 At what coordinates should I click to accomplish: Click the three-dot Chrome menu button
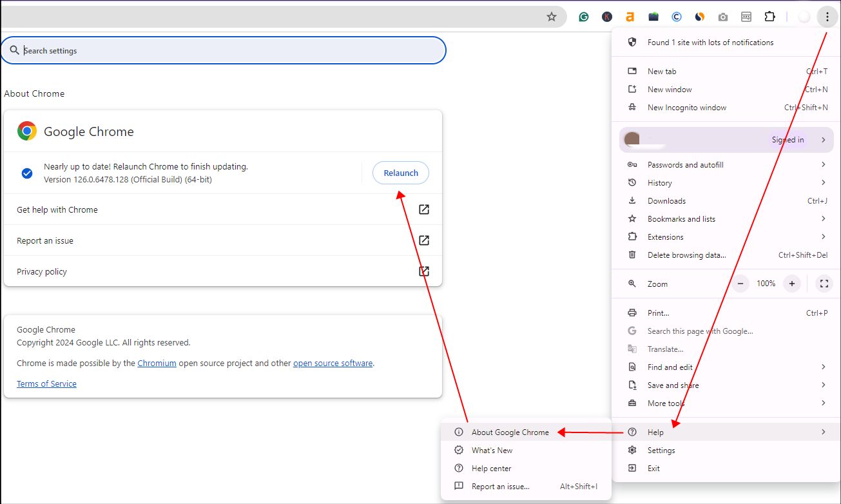[x=826, y=17]
